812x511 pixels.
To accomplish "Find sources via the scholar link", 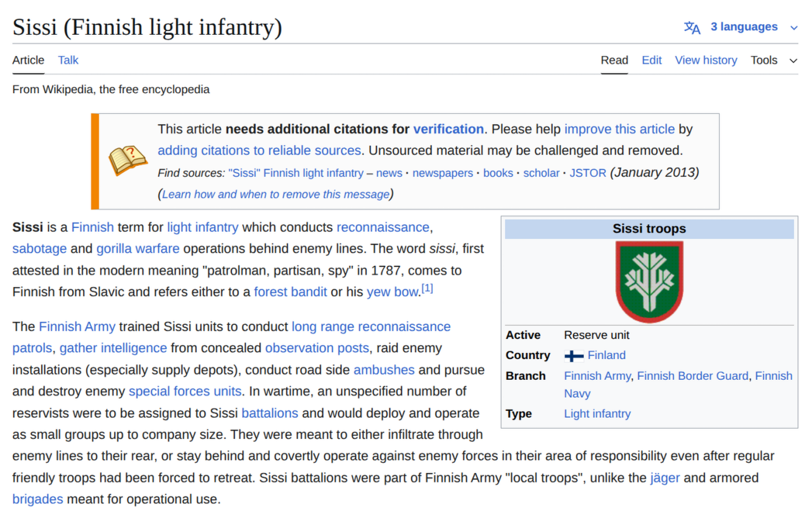I will (x=541, y=173).
